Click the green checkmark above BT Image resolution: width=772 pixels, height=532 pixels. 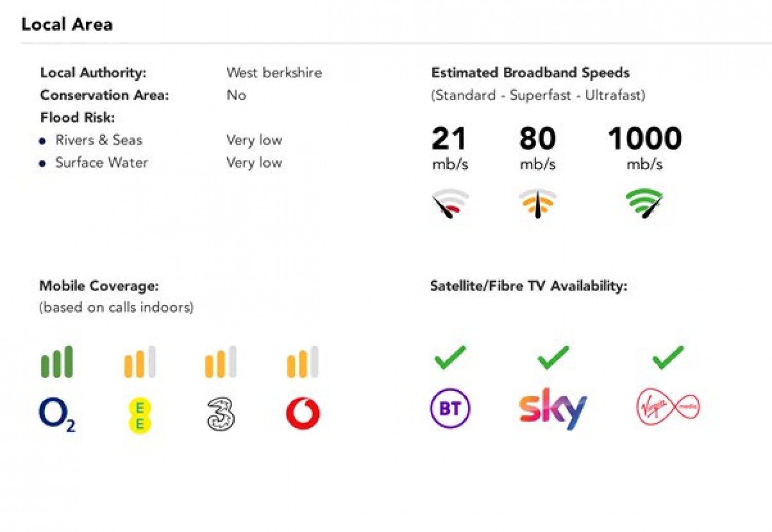[450, 357]
